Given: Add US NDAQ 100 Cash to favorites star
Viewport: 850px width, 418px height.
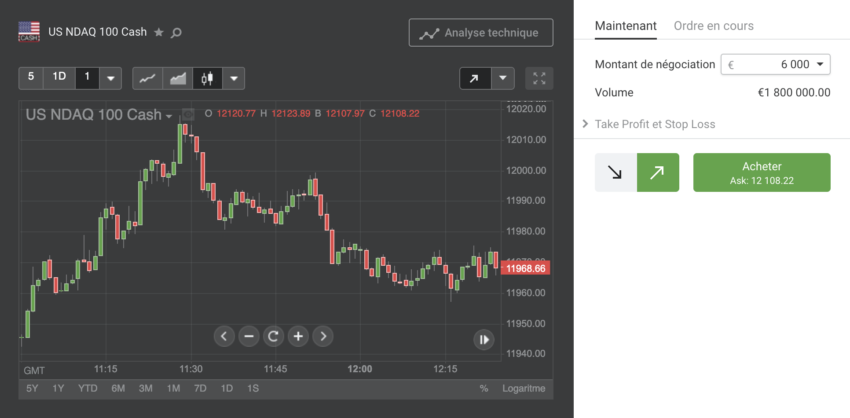Looking at the screenshot, I should tap(158, 32).
